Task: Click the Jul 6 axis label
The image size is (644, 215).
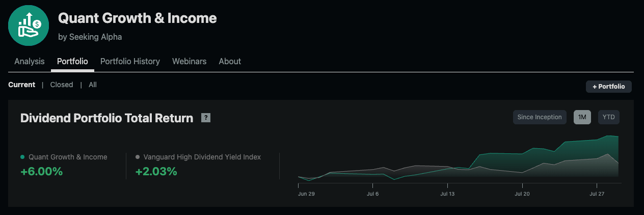Action: pyautogui.click(x=372, y=194)
